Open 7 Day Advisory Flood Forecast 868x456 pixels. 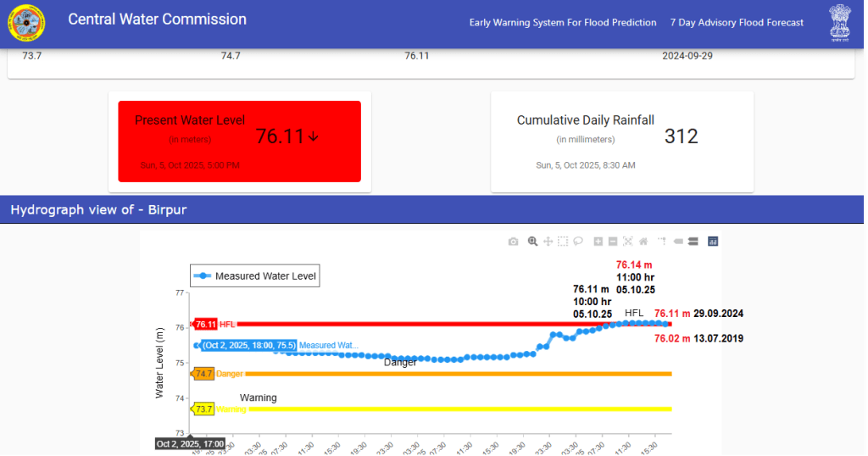point(737,23)
